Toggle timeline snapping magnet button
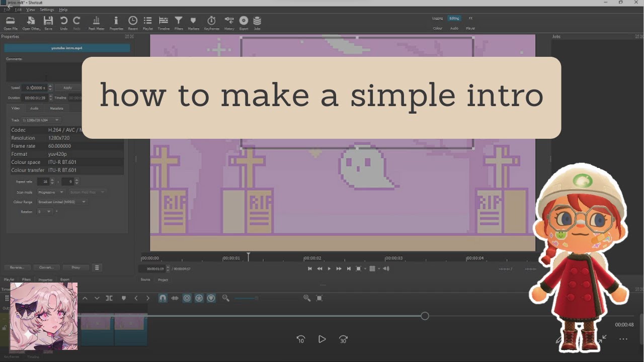 tap(163, 298)
